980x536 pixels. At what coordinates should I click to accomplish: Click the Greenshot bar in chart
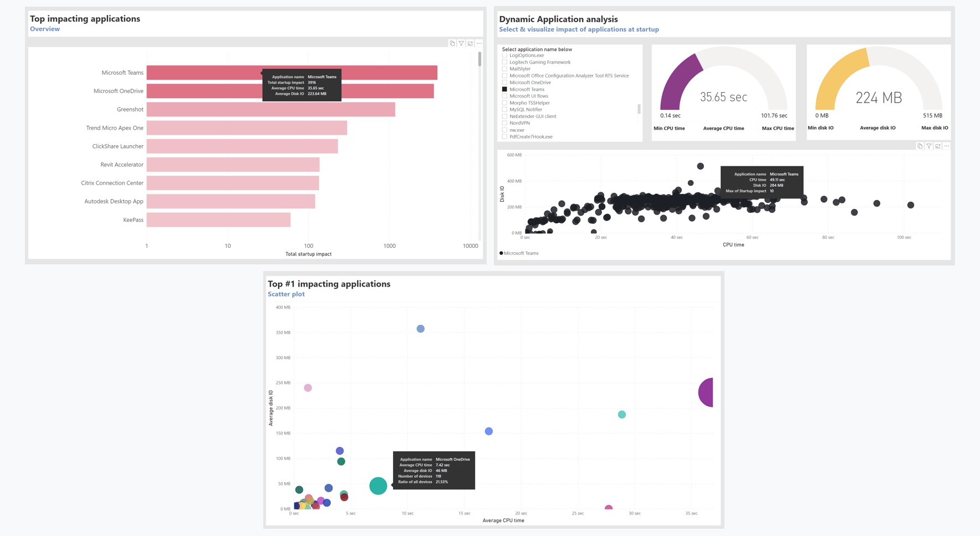click(x=270, y=109)
